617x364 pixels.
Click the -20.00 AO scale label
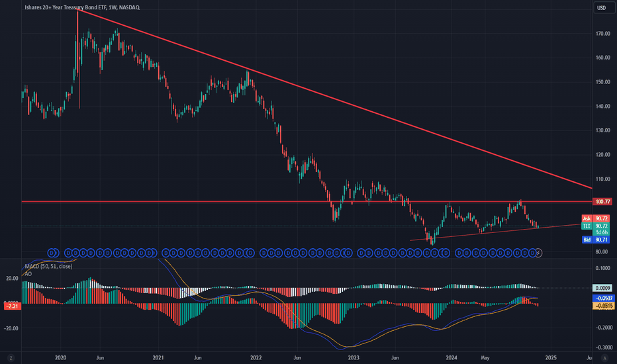coord(11,328)
